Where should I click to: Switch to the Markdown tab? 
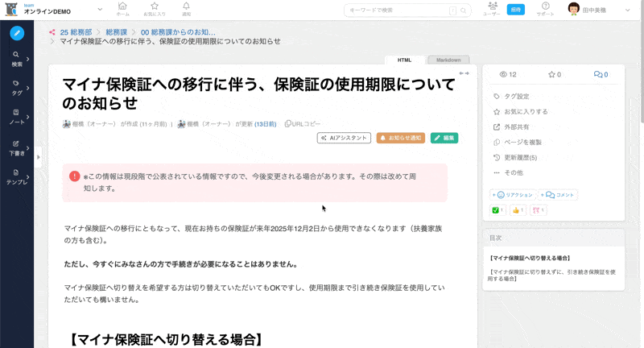[448, 60]
